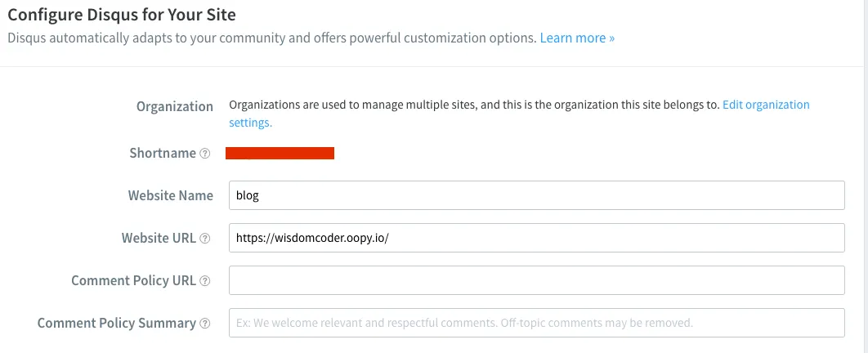Image resolution: width=868 pixels, height=353 pixels.
Task: Select the empty Comment Policy URL field
Action: pos(536,280)
